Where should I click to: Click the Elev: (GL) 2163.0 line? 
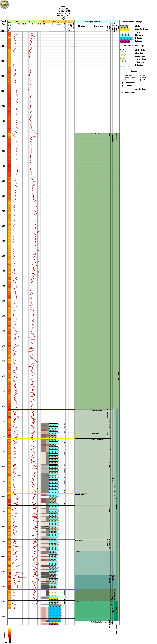tap(64, 15)
